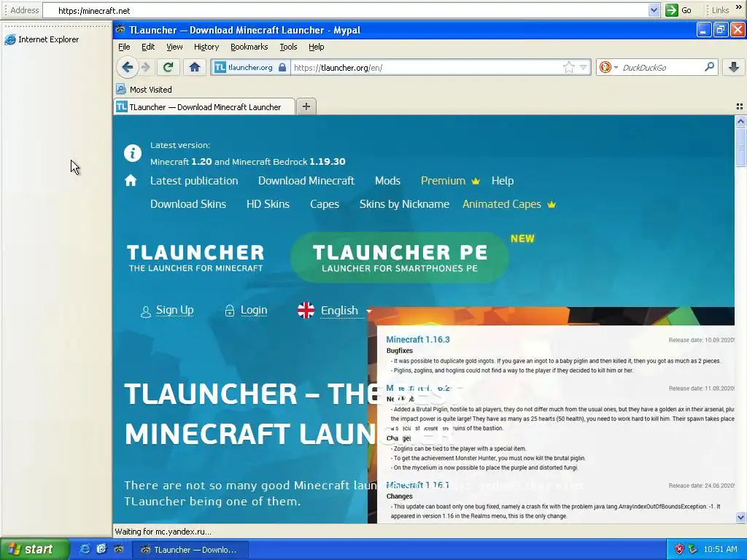Open the Bookmarks menu

tap(249, 47)
